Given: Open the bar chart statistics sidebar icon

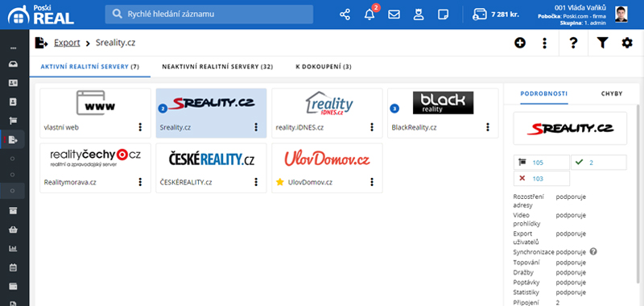Looking at the screenshot, I should [x=13, y=249].
